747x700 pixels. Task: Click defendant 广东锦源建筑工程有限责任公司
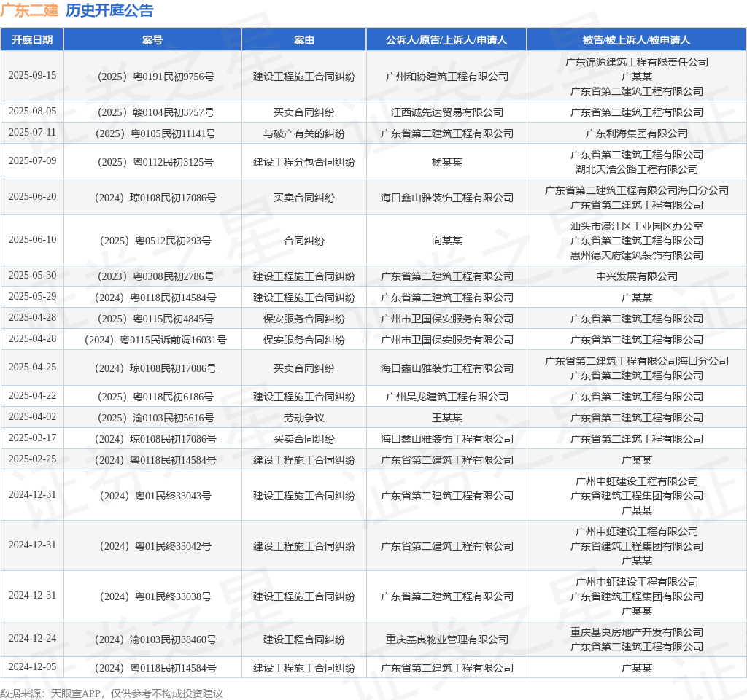pos(636,62)
